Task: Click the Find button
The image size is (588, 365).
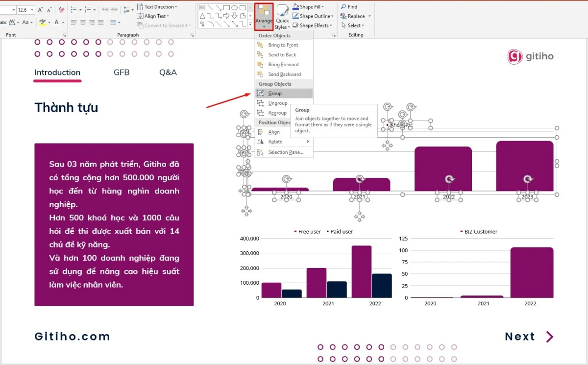Action: point(348,7)
